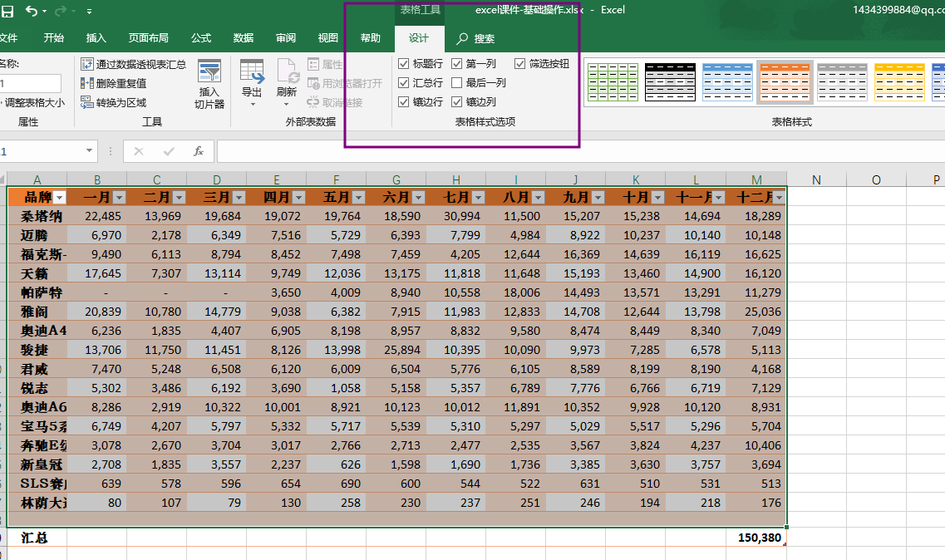Open the 二月 column filter dropdown
The height and width of the screenshot is (560, 945).
coord(179,197)
